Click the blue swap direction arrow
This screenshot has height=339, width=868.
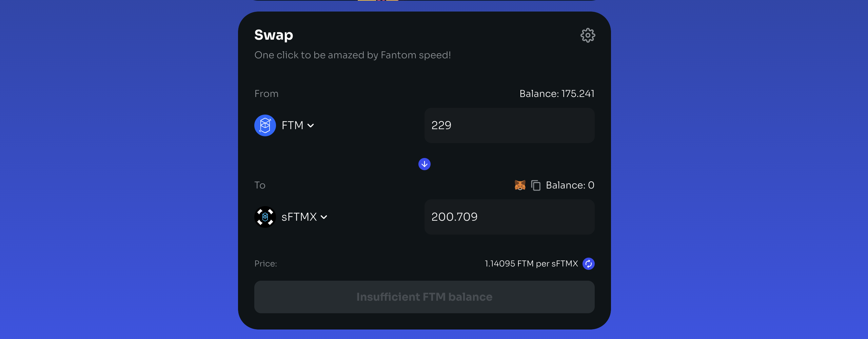point(424,164)
